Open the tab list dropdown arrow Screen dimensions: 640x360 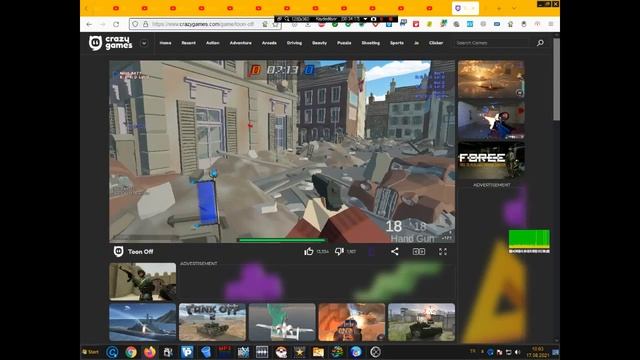514,8
